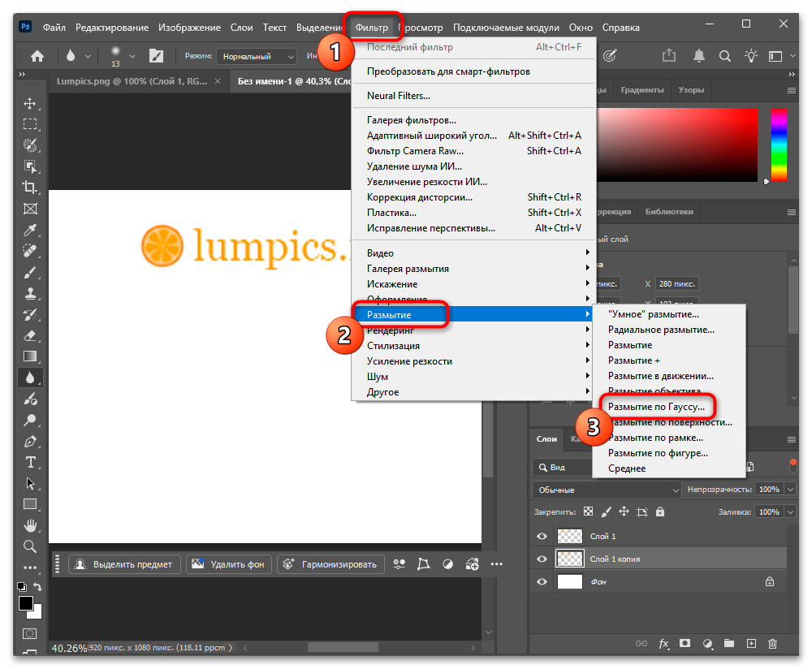The image size is (812, 669).
Task: Click the Фон layer thumbnail
Action: click(570, 581)
